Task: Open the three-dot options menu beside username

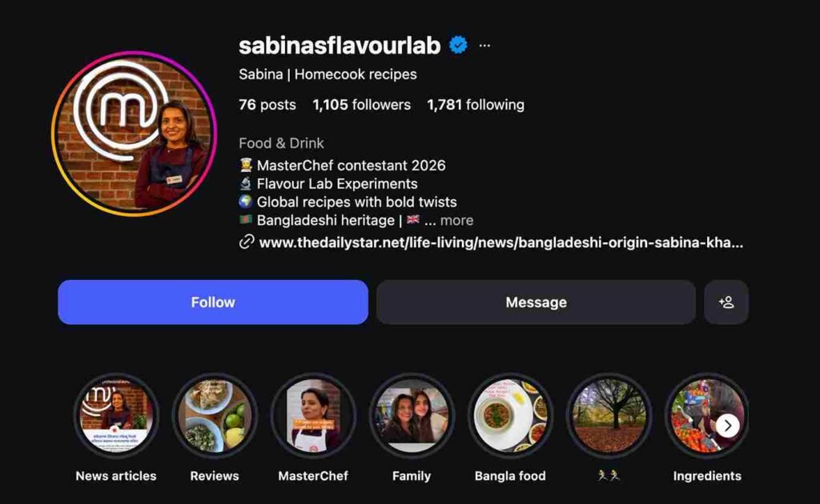Action: click(484, 46)
